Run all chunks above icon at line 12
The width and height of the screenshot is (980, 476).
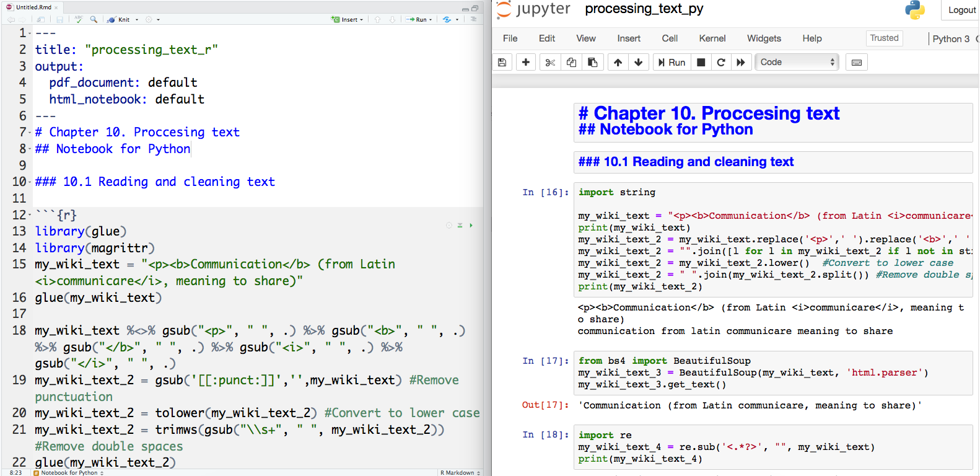tap(460, 226)
